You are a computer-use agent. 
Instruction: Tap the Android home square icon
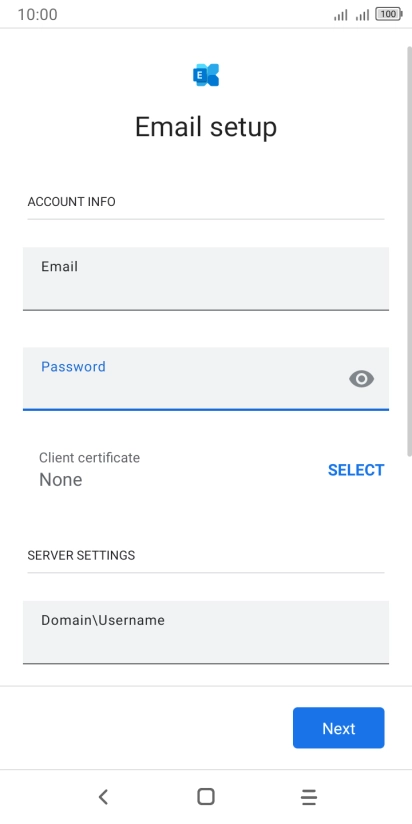pos(206,797)
